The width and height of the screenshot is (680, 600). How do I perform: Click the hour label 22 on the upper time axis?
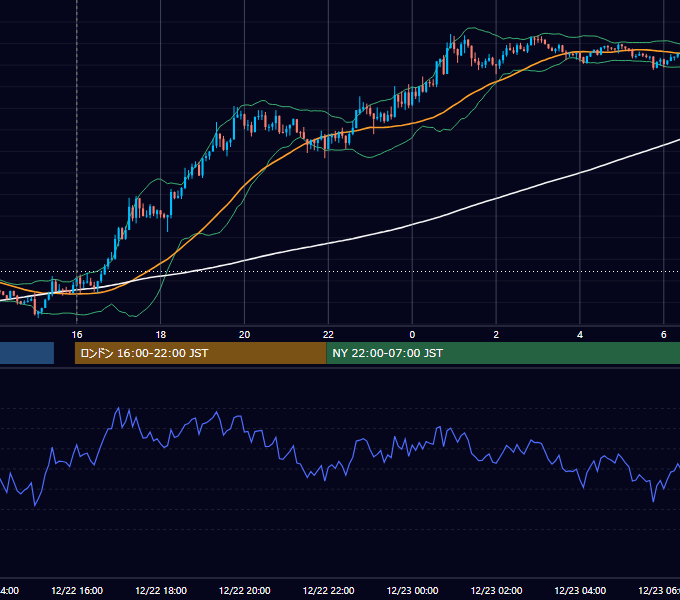[x=328, y=335]
